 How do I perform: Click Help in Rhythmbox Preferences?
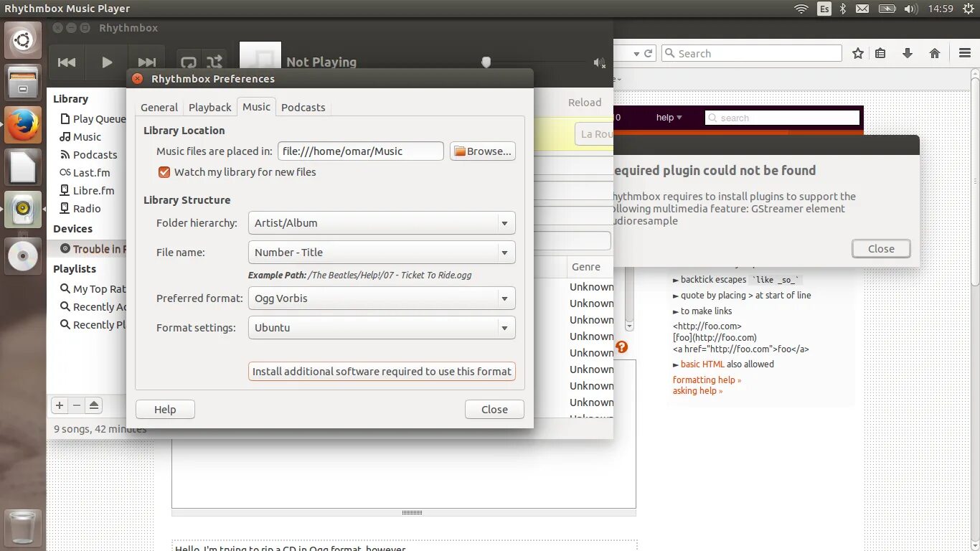pos(165,410)
